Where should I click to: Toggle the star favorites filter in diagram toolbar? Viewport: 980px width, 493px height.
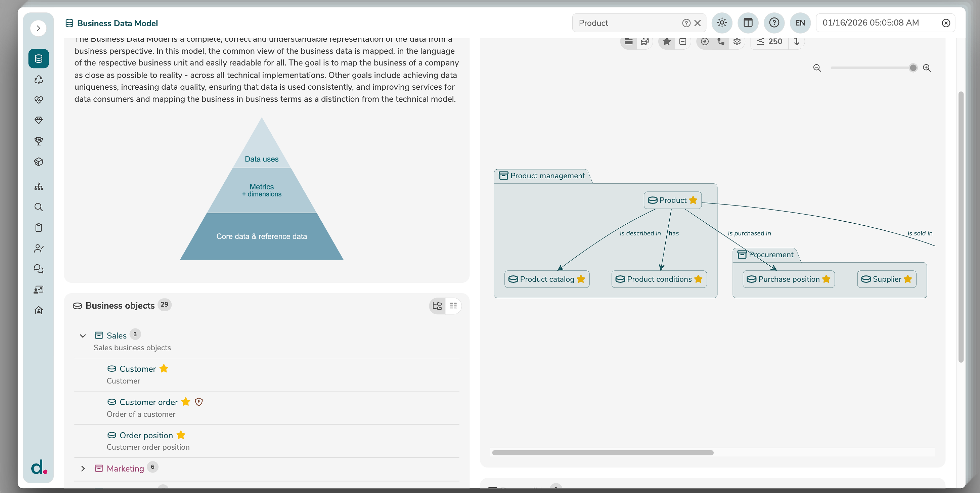click(667, 41)
